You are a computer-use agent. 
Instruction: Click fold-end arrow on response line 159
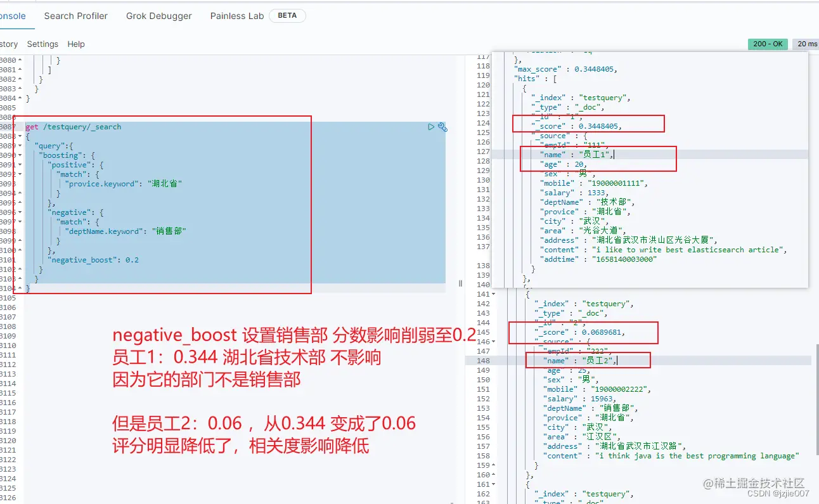pyautogui.click(x=494, y=465)
